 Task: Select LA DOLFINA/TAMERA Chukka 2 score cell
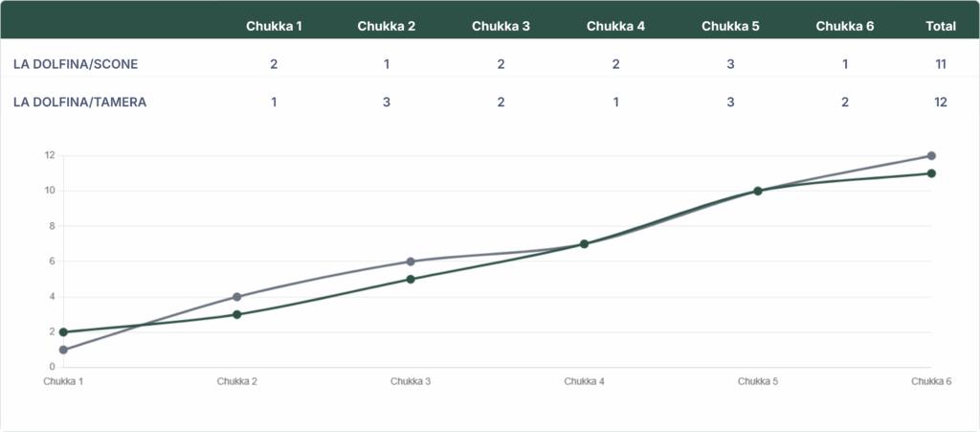[x=386, y=102]
